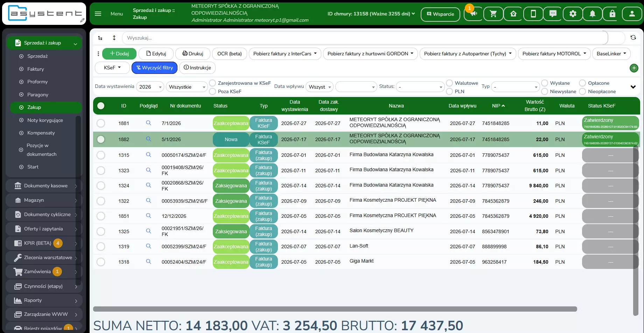Click the Wyszukaj search field

point(365,38)
